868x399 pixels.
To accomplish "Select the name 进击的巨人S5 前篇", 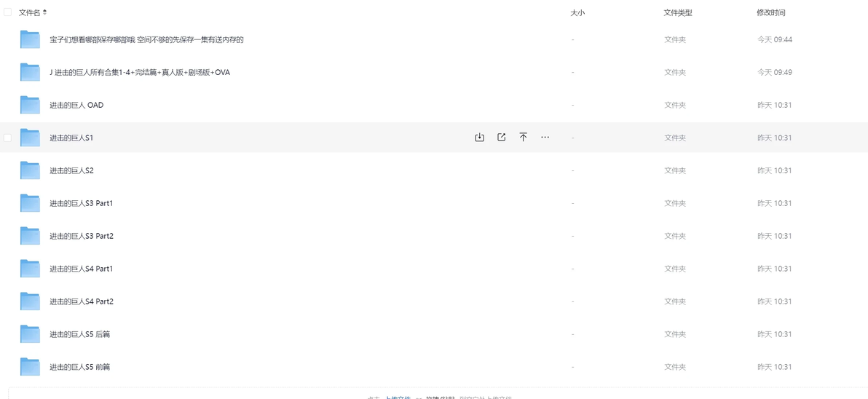I will coord(79,366).
